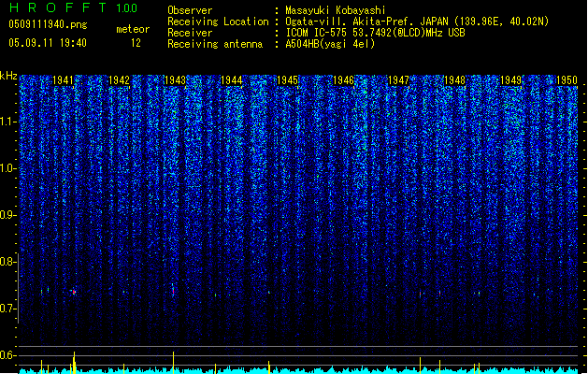Click the red meteor echo at 1943
Image resolution: width=588 pixels, height=374 pixels.
173,291
